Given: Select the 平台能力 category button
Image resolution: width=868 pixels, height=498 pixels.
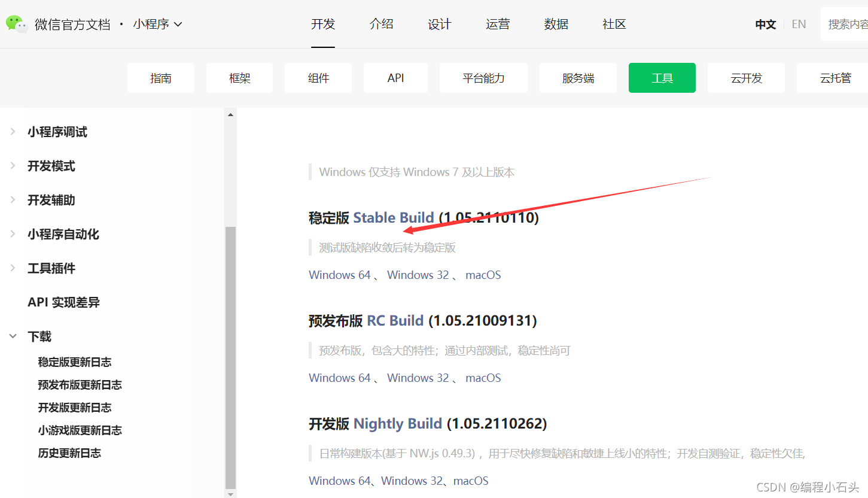Looking at the screenshot, I should pos(483,78).
